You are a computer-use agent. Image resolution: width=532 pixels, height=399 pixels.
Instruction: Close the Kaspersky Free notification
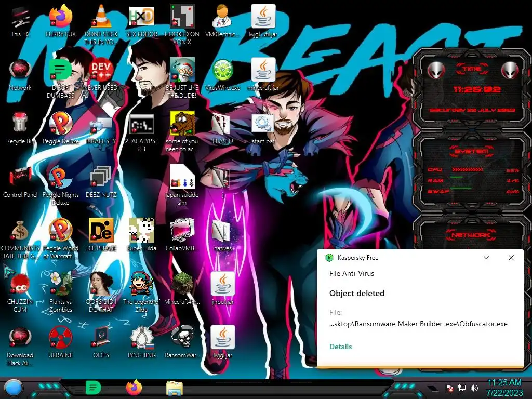[511, 258]
